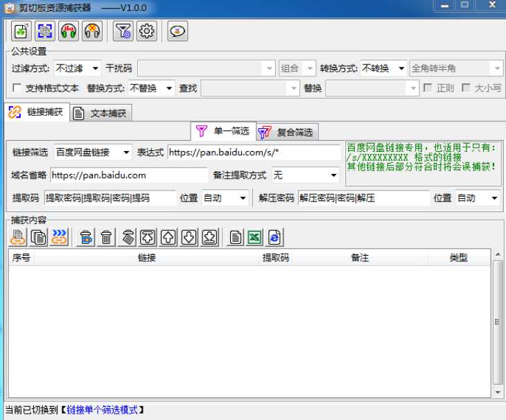This screenshot has width=506, height=420.
Task: Stop listening with the crossed headphones icon
Action: click(x=92, y=31)
